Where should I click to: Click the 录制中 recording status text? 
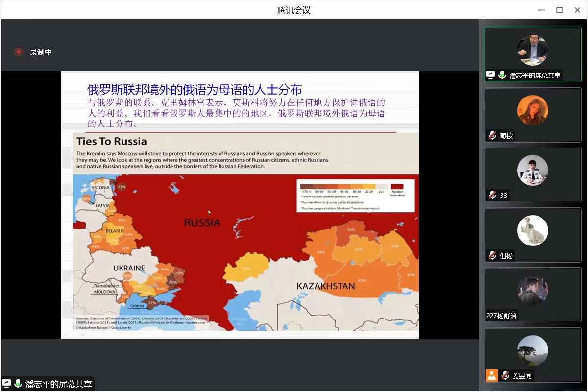click(41, 52)
